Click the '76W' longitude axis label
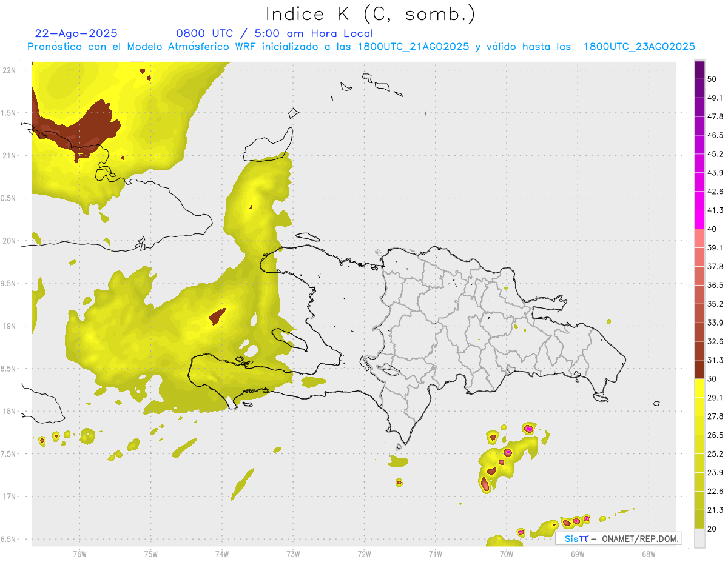This screenshot has width=728, height=562. 79,554
